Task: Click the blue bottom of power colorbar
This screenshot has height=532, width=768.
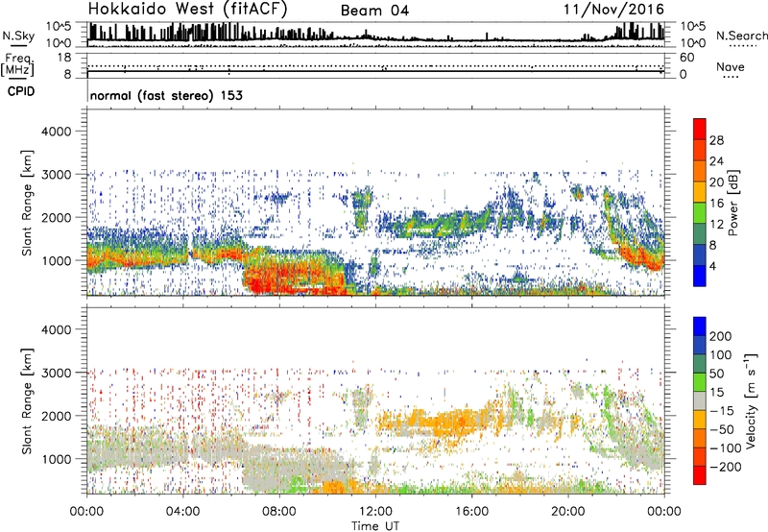Action: click(x=700, y=276)
